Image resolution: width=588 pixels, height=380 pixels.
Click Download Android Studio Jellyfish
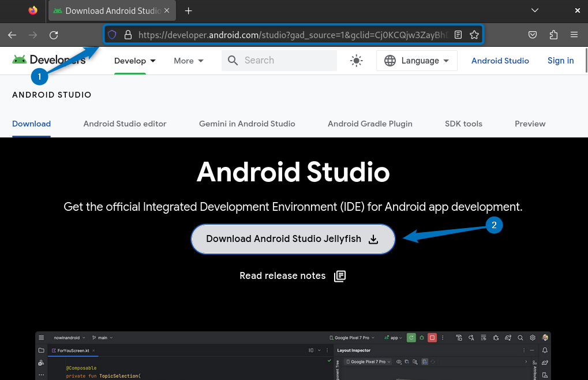point(293,239)
